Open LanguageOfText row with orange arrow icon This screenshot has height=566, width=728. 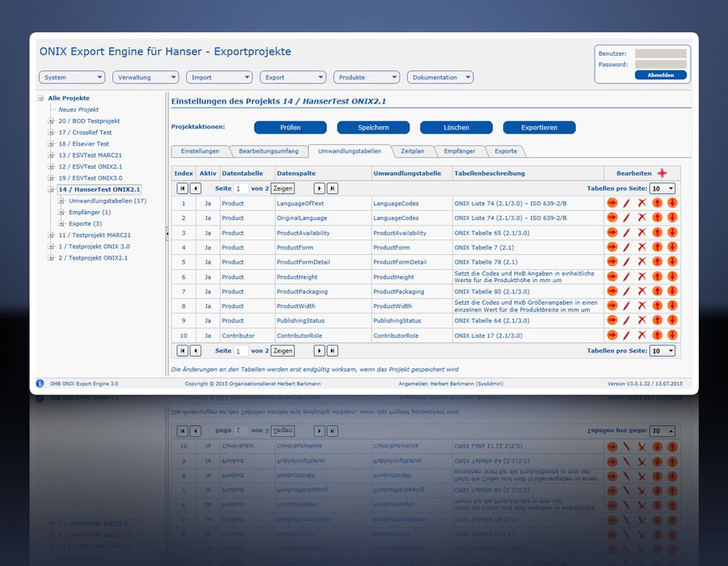point(612,203)
